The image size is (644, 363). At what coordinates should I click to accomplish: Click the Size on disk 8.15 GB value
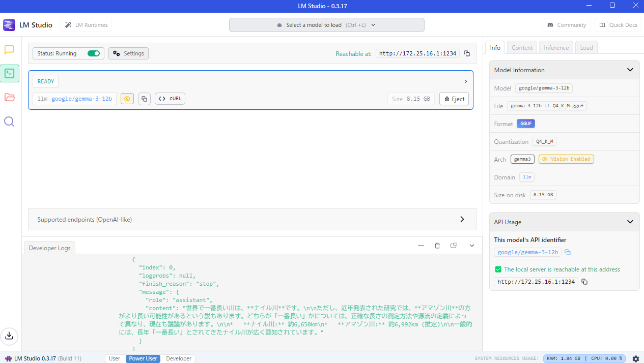544,195
